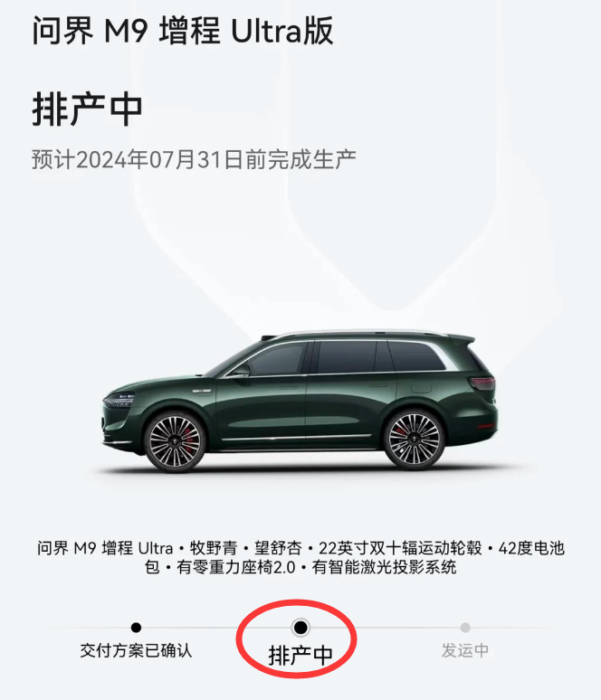This screenshot has width=601, height=700.
Task: Tap the car's front wheel
Action: (176, 441)
